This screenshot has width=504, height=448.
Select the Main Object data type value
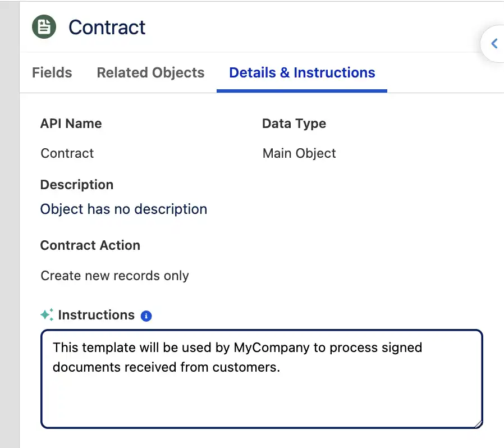299,154
